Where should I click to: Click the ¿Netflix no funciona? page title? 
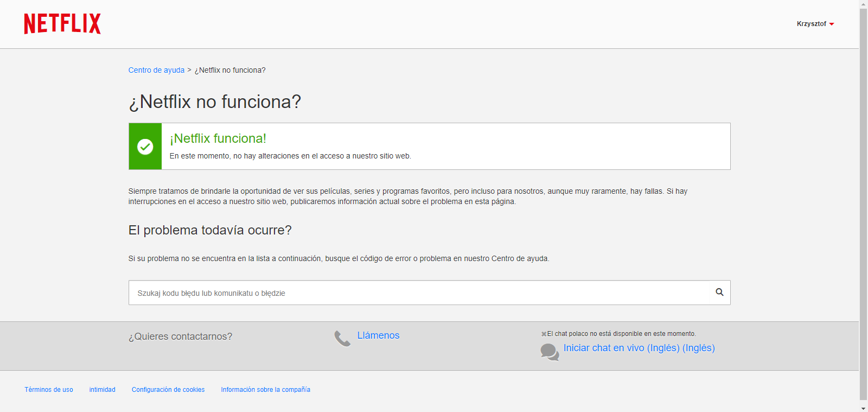(x=215, y=102)
